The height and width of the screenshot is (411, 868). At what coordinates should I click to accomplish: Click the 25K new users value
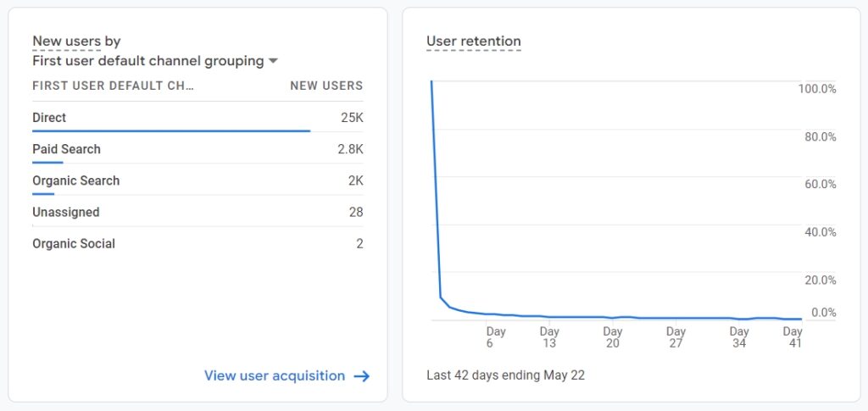point(352,118)
